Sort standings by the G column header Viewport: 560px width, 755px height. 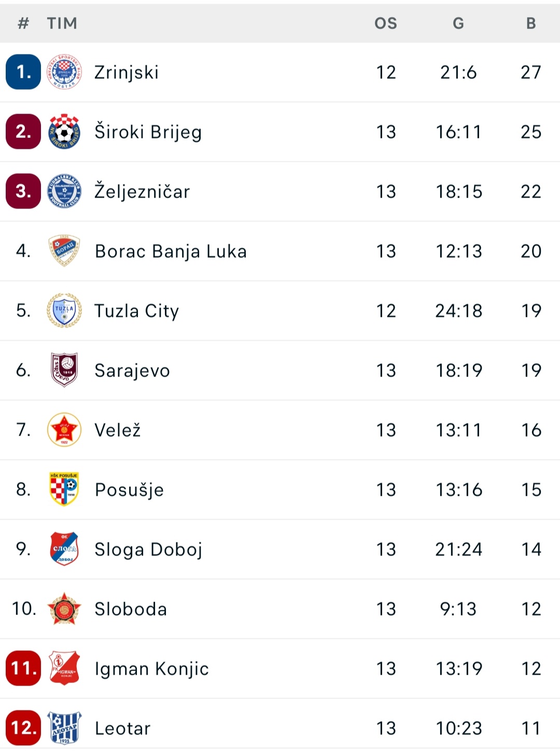[x=458, y=23]
